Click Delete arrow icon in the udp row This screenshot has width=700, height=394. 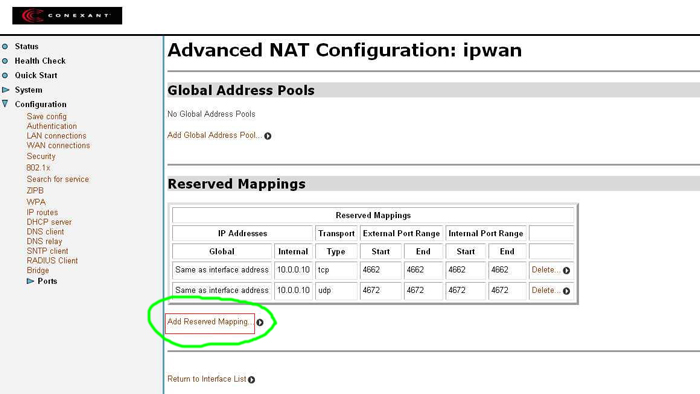(x=566, y=291)
